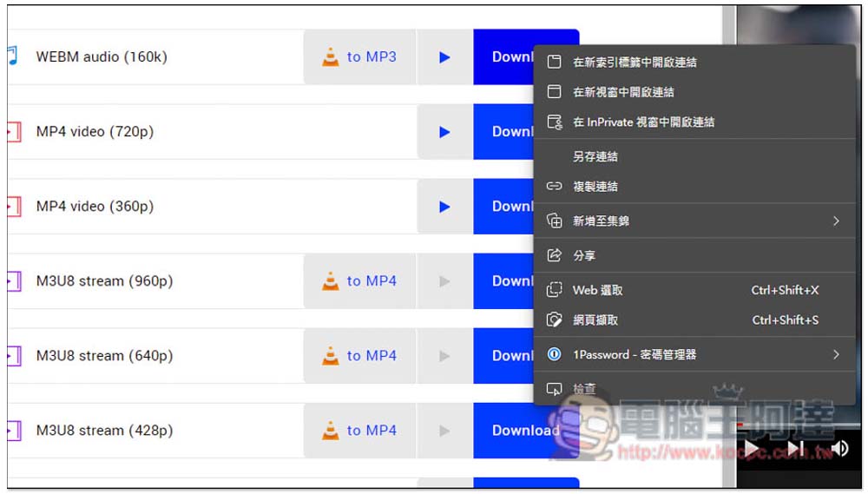The height and width of the screenshot is (494, 868).
Task: Play the video in the player
Action: pos(752,448)
